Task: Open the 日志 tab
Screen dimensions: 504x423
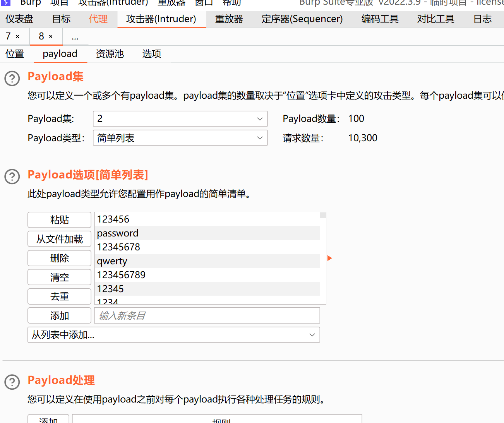Action: 483,19
